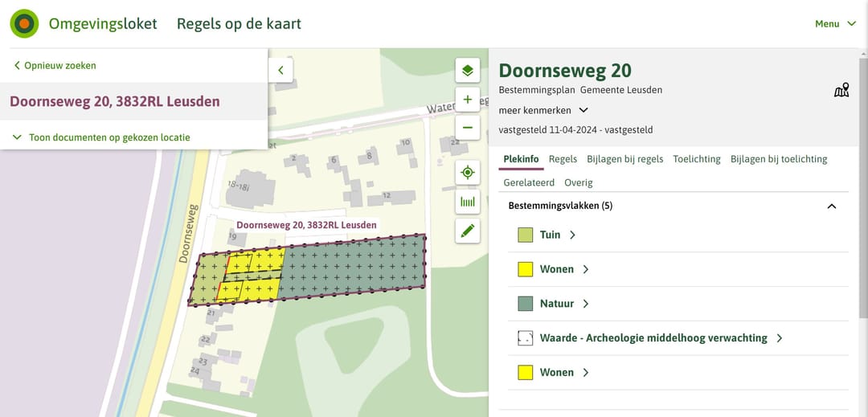Expand Toon documenten op gekozen locatie
This screenshot has height=417, width=868.
102,137
